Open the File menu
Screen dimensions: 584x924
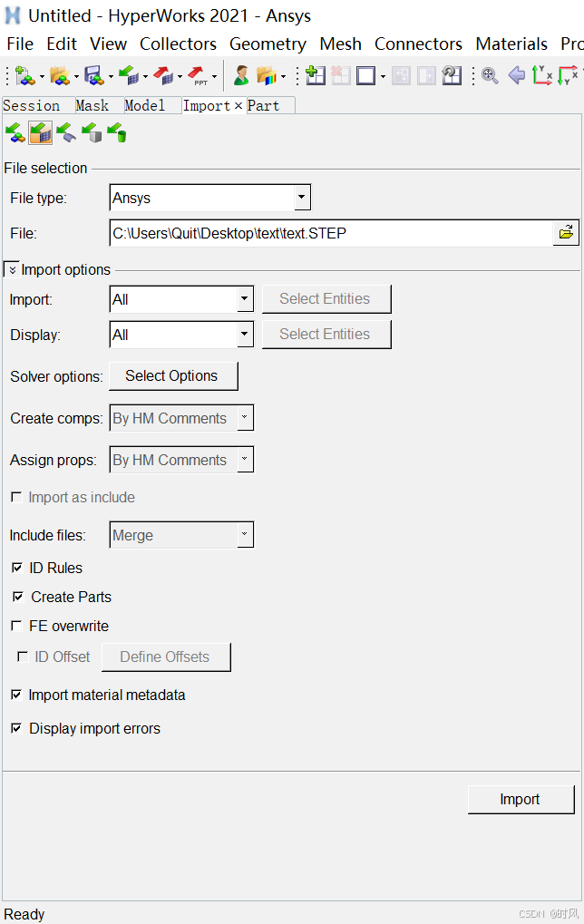coord(20,44)
